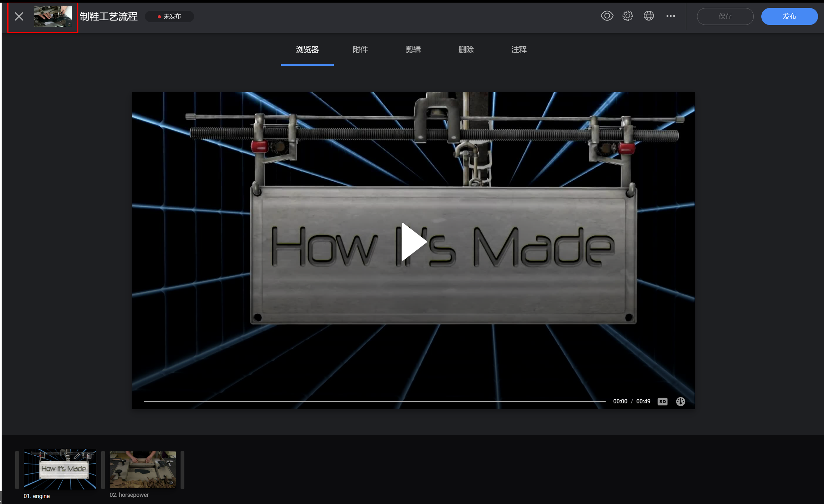Click the 未发布 status badge

(170, 16)
